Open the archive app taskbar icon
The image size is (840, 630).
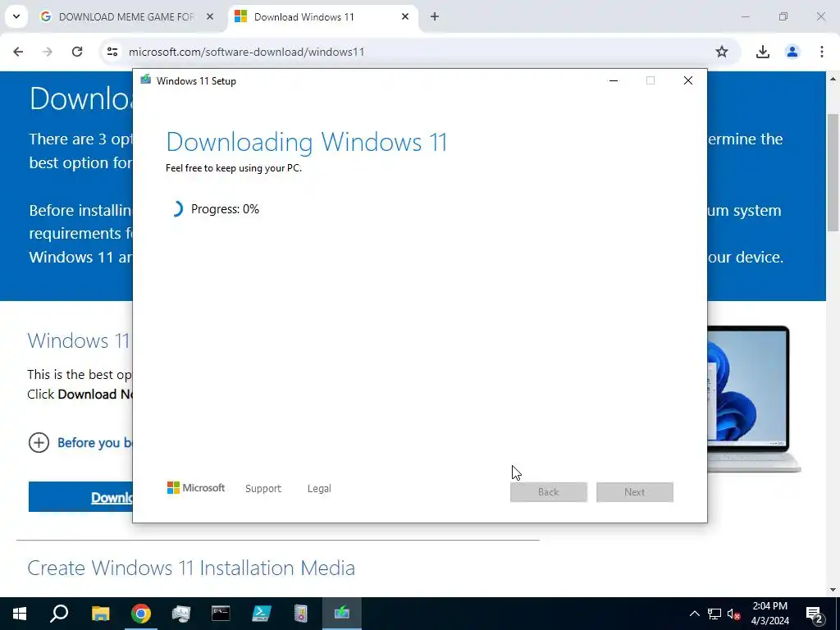click(301, 614)
